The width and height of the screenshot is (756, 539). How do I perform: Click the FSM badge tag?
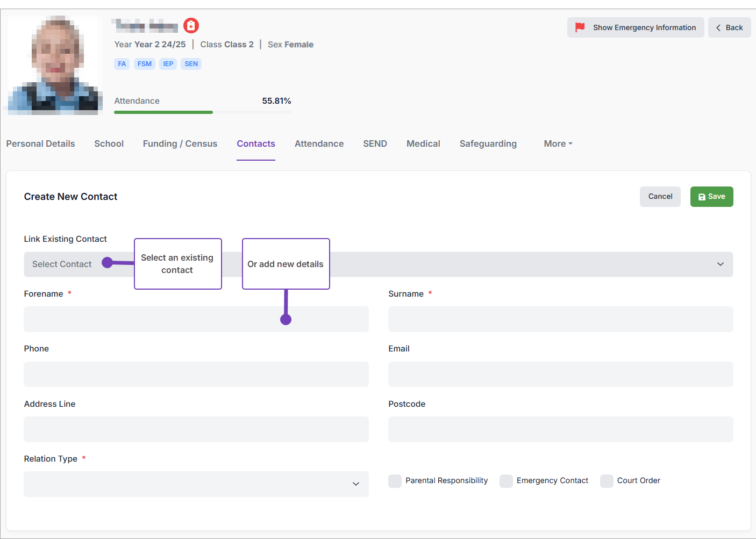point(144,64)
